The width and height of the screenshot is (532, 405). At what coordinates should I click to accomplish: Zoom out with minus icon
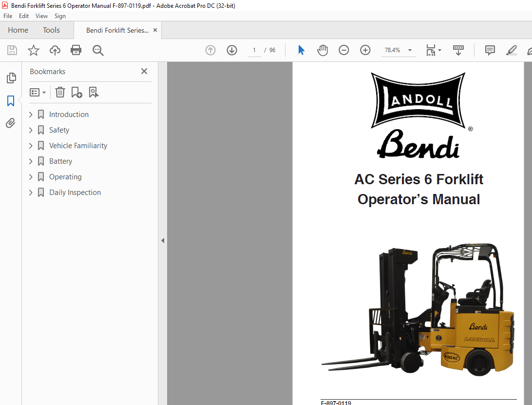pos(343,50)
